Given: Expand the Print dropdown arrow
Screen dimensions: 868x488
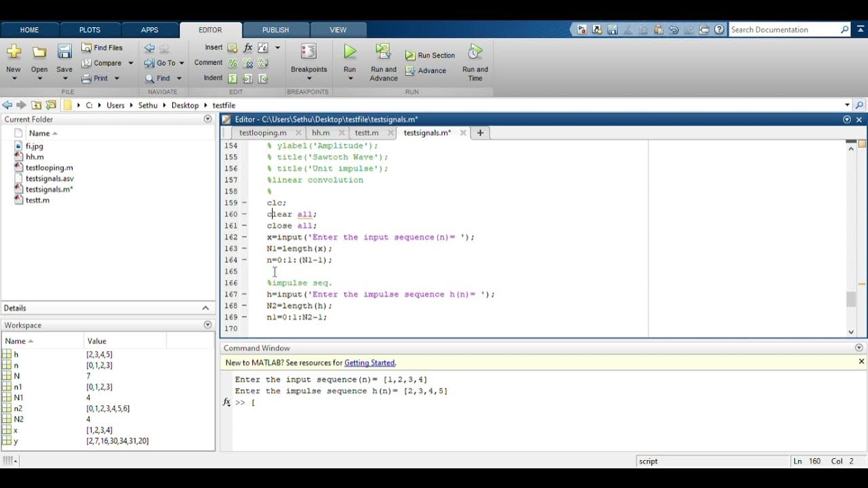Looking at the screenshot, I should coord(116,79).
